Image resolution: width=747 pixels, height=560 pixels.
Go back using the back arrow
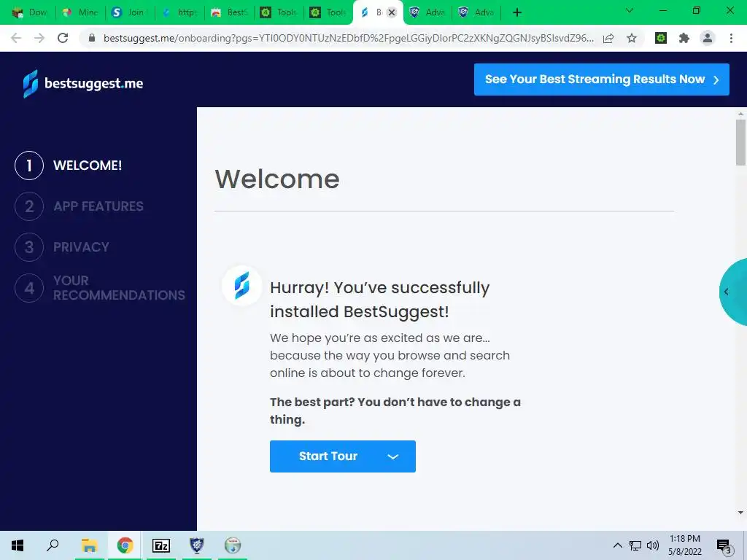(x=16, y=38)
